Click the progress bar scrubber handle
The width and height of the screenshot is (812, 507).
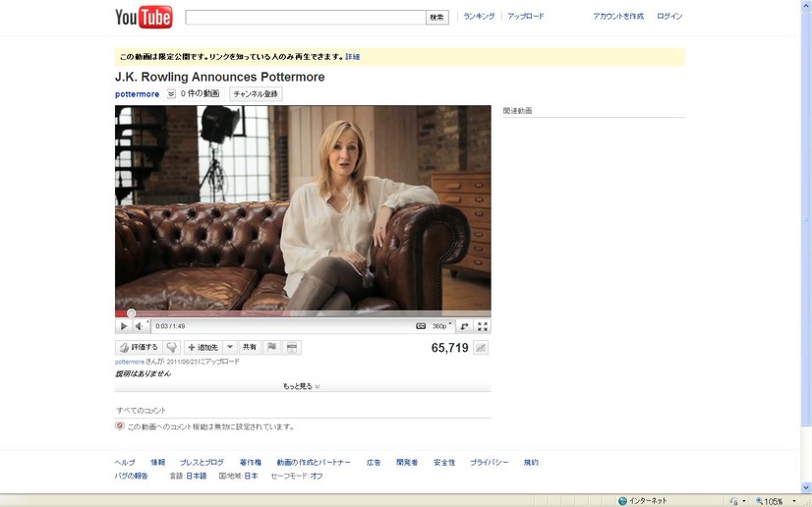(131, 313)
